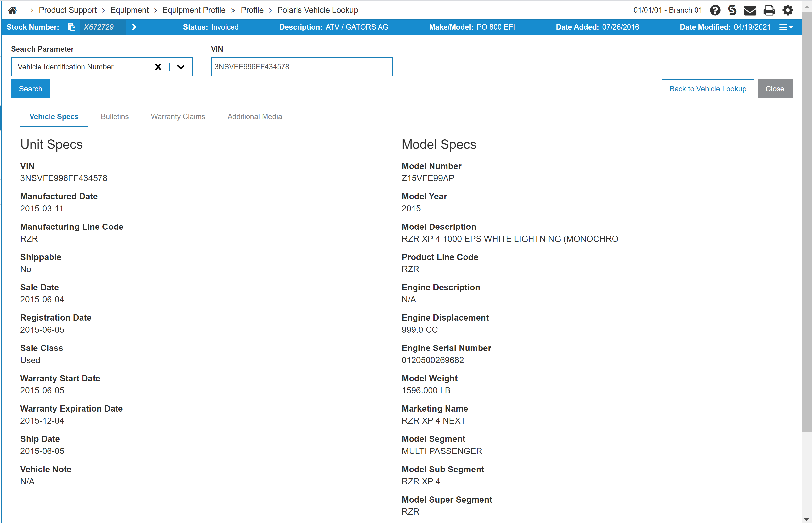Open the help question mark icon
The width and height of the screenshot is (812, 523).
point(715,10)
